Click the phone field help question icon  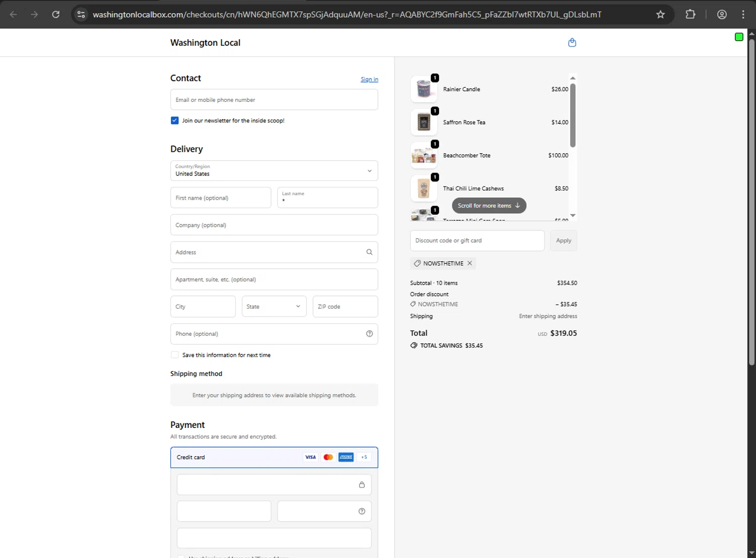tap(369, 334)
